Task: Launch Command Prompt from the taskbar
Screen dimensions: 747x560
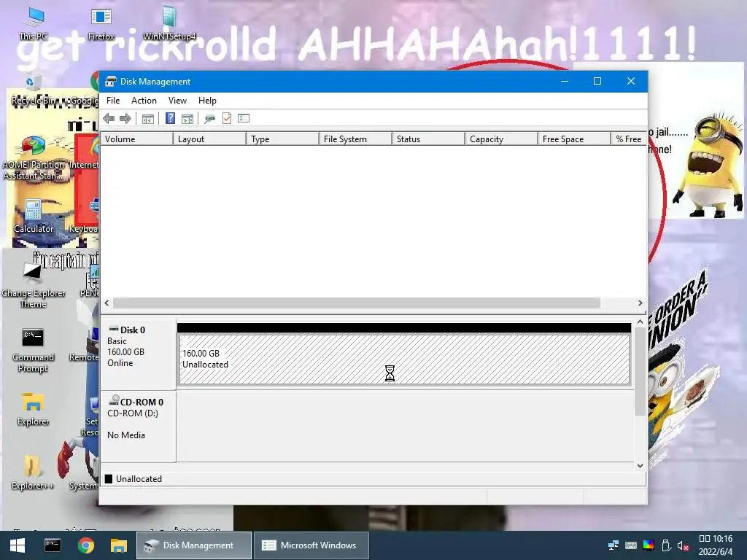Action: 53,545
